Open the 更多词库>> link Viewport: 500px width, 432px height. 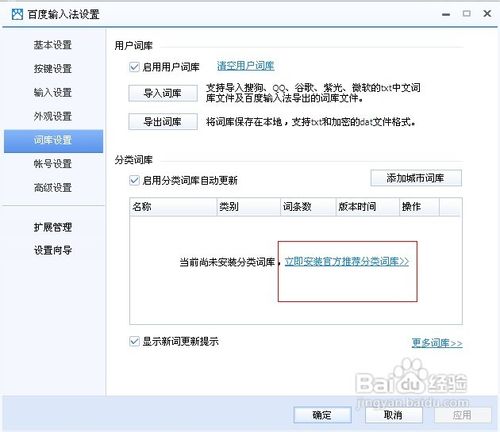437,343
